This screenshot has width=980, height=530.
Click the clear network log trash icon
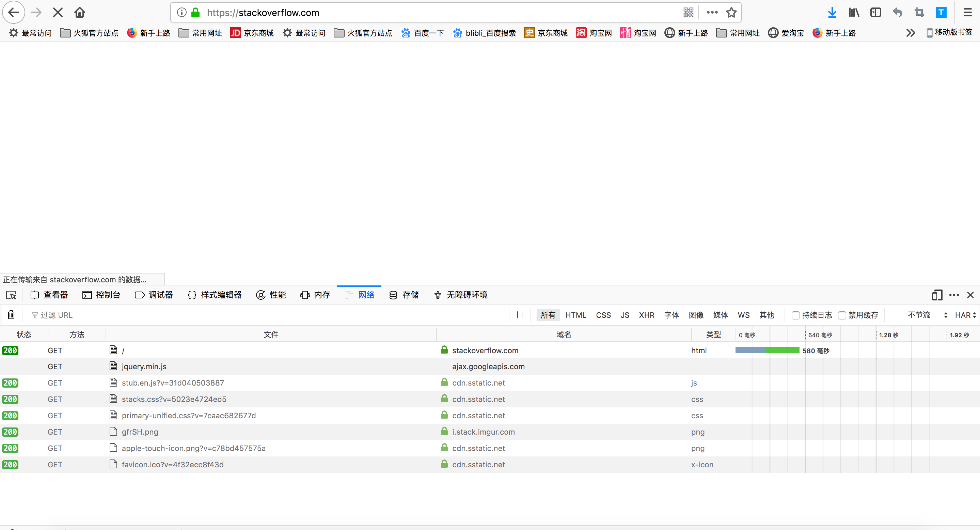tap(11, 315)
